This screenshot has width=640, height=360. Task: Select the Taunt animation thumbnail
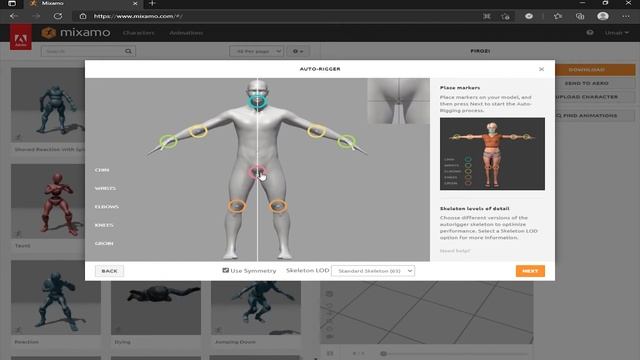tap(48, 202)
